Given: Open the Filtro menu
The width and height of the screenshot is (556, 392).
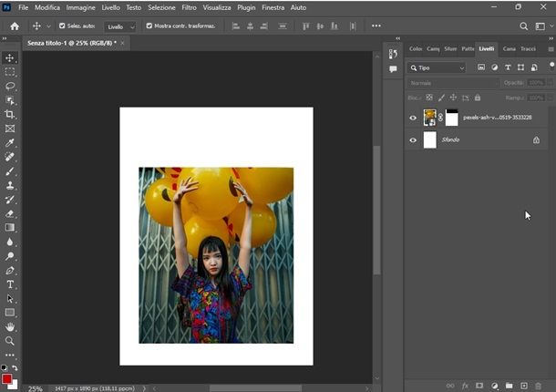Looking at the screenshot, I should (x=189, y=7).
